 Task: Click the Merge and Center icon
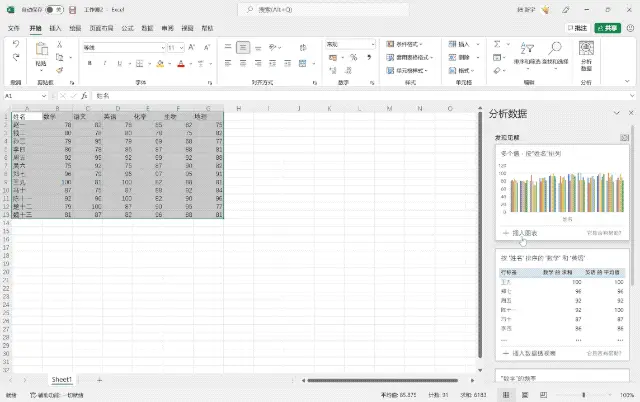click(302, 63)
